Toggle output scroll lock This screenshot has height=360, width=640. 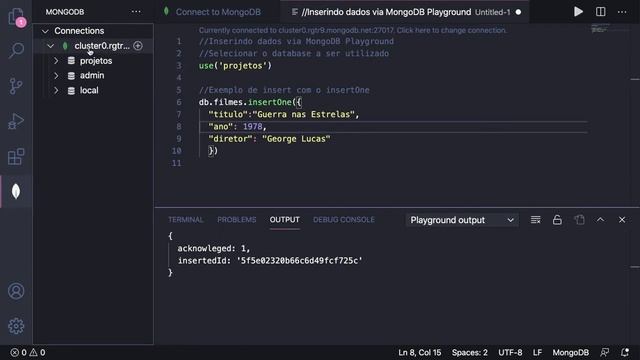(557, 220)
